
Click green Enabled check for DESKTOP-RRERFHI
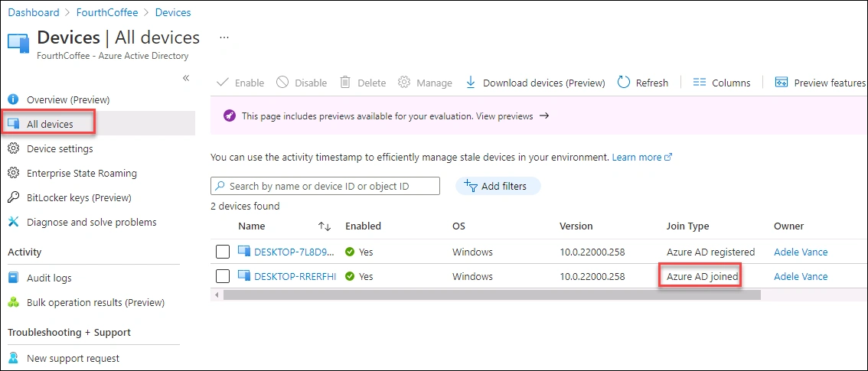click(349, 276)
